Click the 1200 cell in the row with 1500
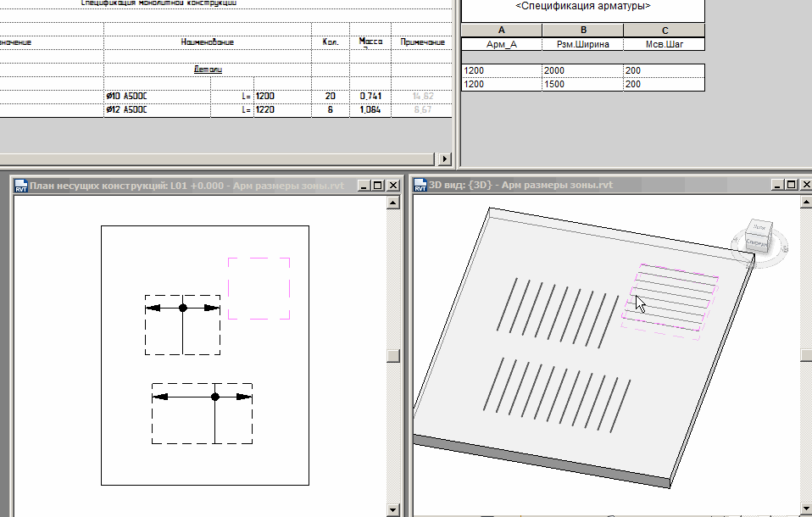Screen dimensions: 812x517 pos(501,84)
